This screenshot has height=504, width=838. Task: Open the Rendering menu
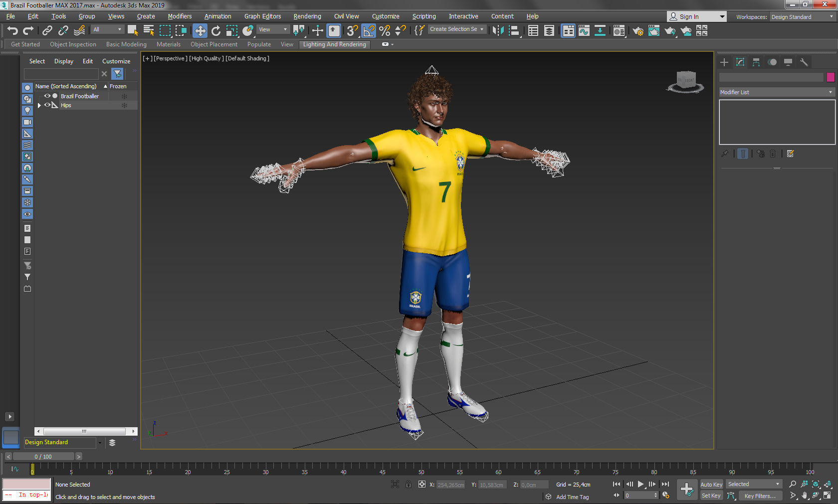tap(307, 16)
